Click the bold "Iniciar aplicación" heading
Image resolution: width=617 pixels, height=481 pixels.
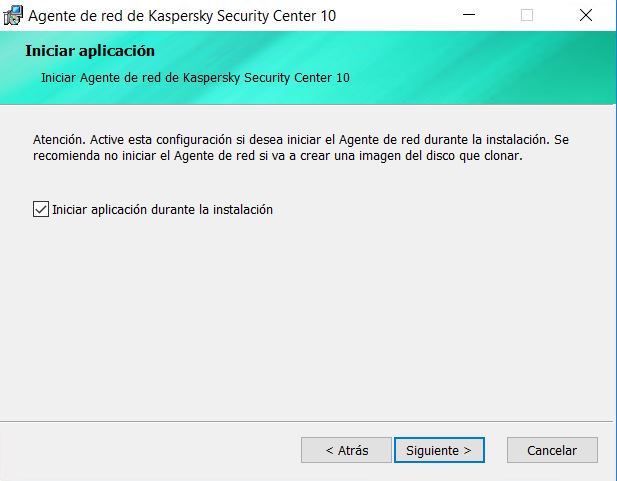point(90,51)
